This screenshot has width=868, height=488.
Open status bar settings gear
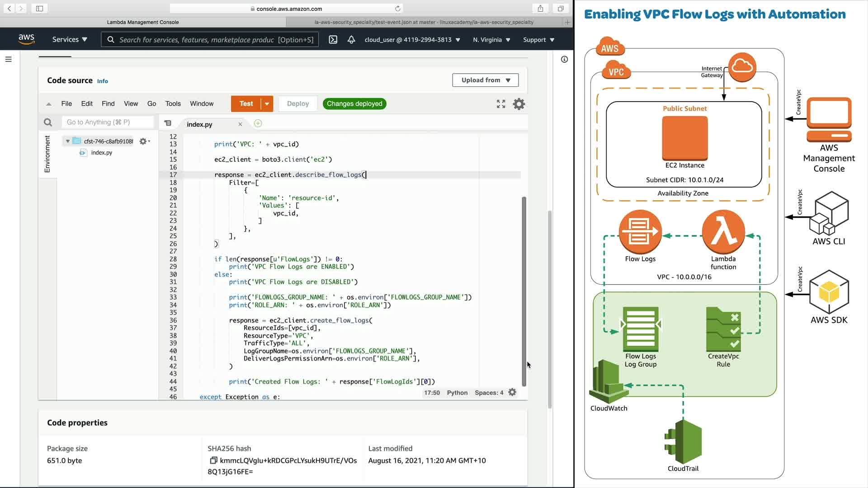click(x=512, y=392)
